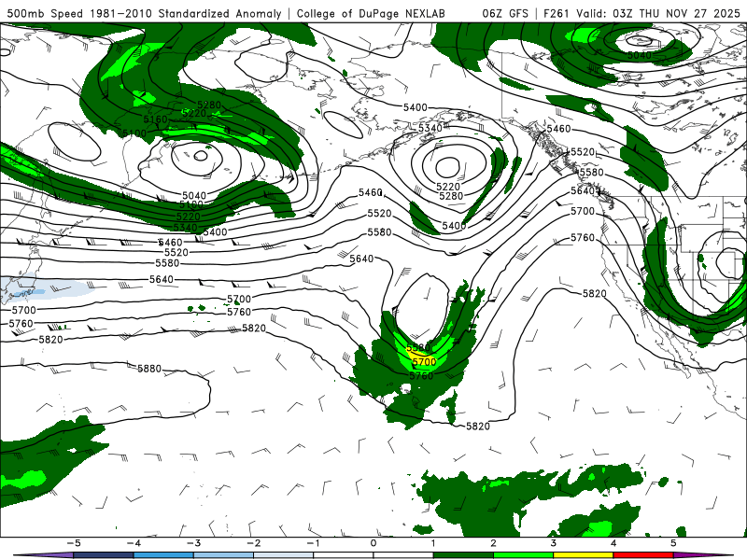The height and width of the screenshot is (560, 747).
Task: Click the '500mb Speed 1981-2010 Standardized Anomaly' title
Action: 144,13
